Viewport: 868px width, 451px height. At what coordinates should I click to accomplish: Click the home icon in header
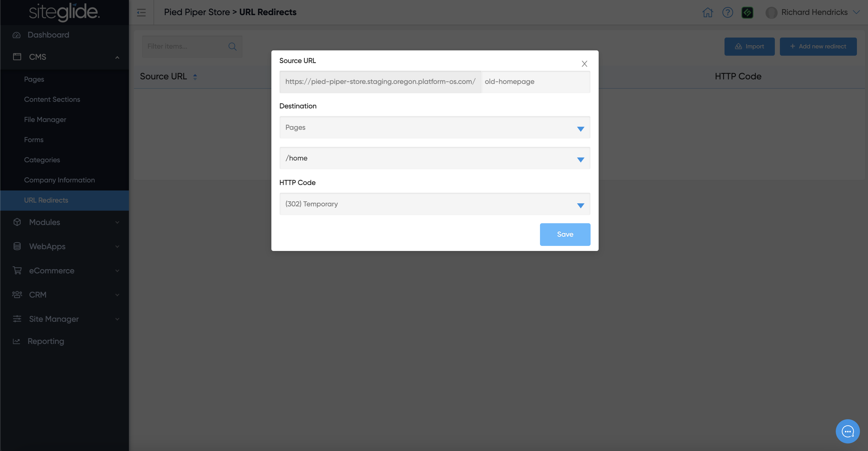[708, 13]
